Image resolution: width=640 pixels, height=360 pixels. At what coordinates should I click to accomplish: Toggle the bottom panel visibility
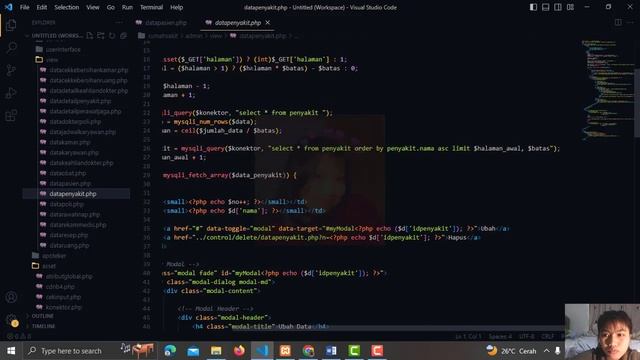(x=545, y=7)
